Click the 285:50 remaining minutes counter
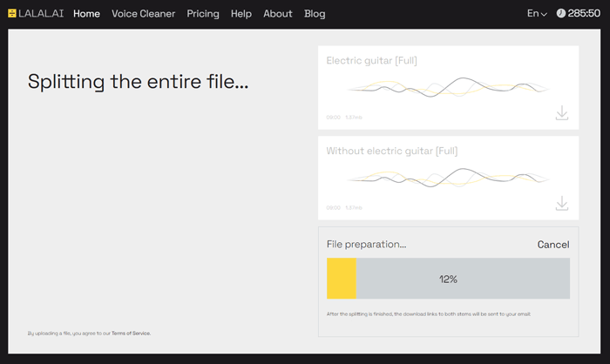Image resolution: width=610 pixels, height=364 pixels. coord(585,14)
